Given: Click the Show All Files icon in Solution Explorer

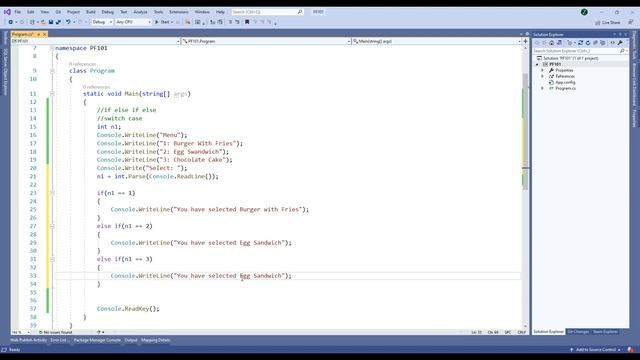Looking at the screenshot, I should [603, 43].
